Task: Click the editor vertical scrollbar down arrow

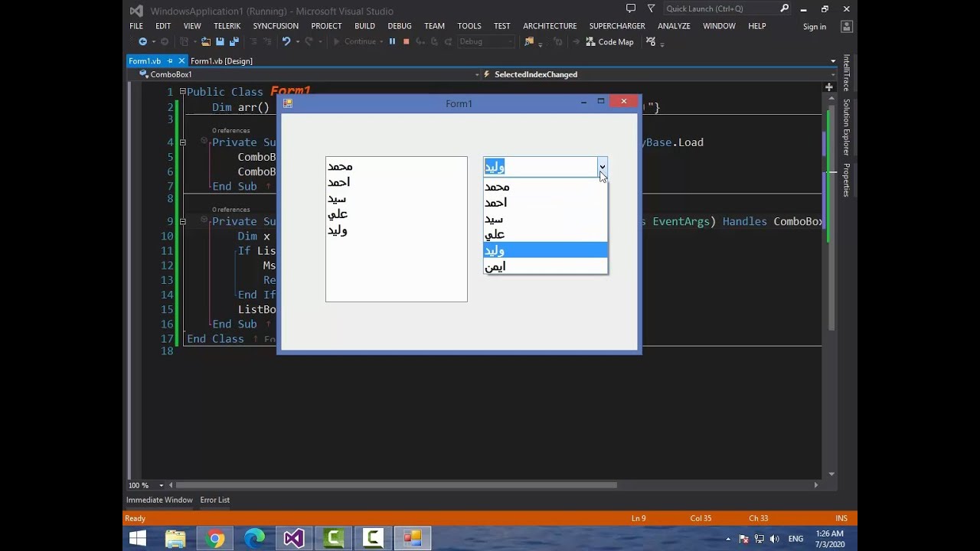Action: pyautogui.click(x=831, y=474)
